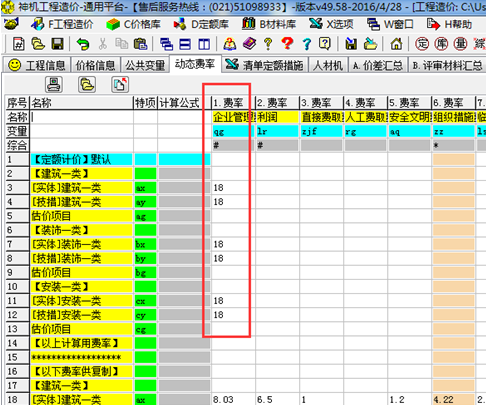Switch to the 价格信息 tab
Viewport: 486px width, 405px height.
click(x=95, y=65)
